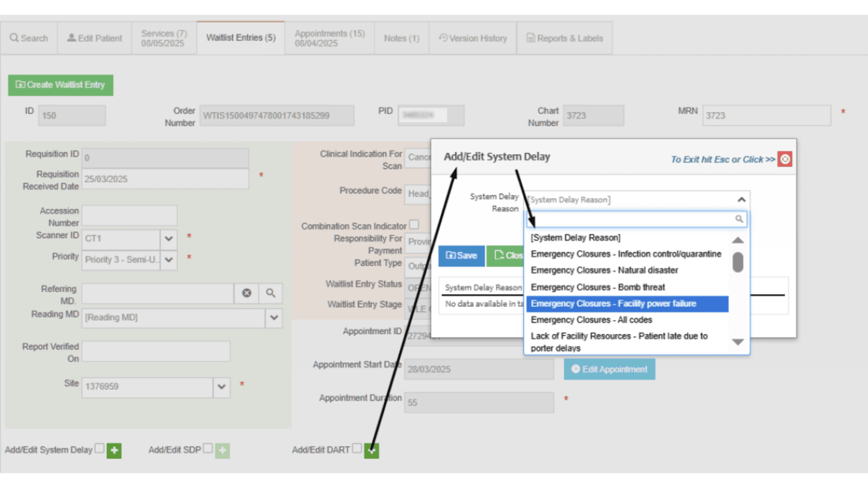Screen dimensions: 868x488
Task: Switch to the Appointments (15) tab
Action: coord(329,38)
